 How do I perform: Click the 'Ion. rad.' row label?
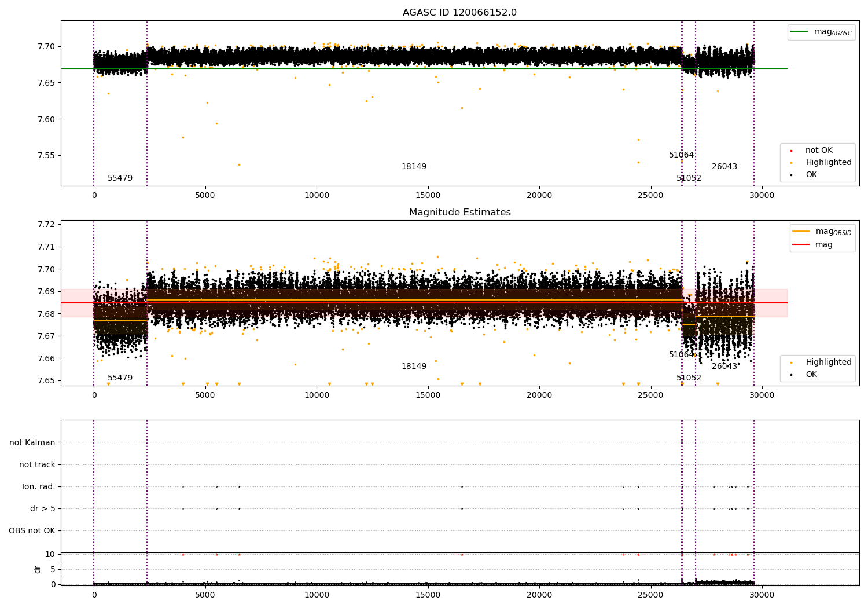[39, 486]
